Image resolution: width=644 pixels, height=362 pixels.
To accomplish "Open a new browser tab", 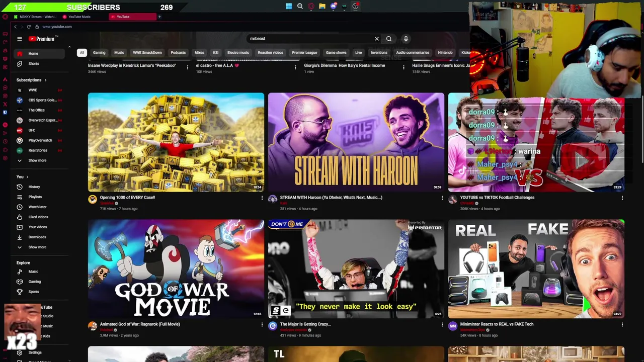I will point(159,17).
